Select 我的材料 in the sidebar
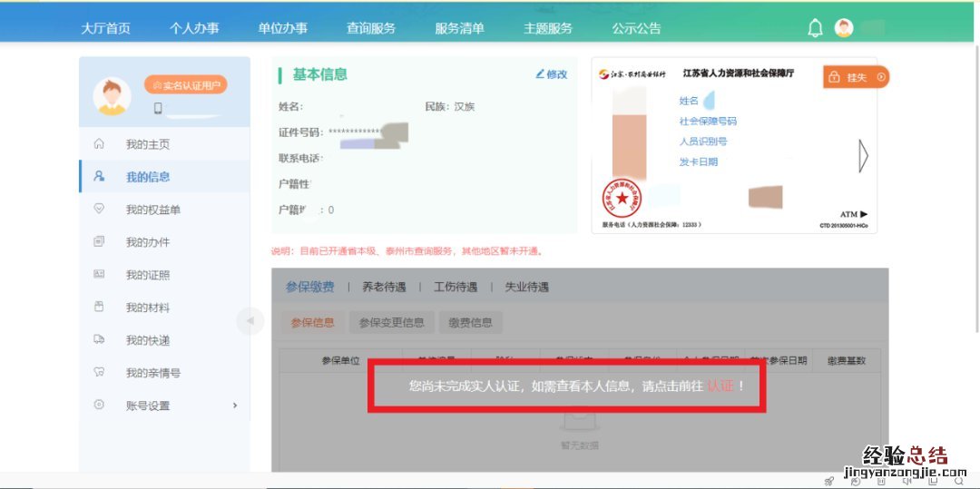The image size is (980, 489). 147,308
